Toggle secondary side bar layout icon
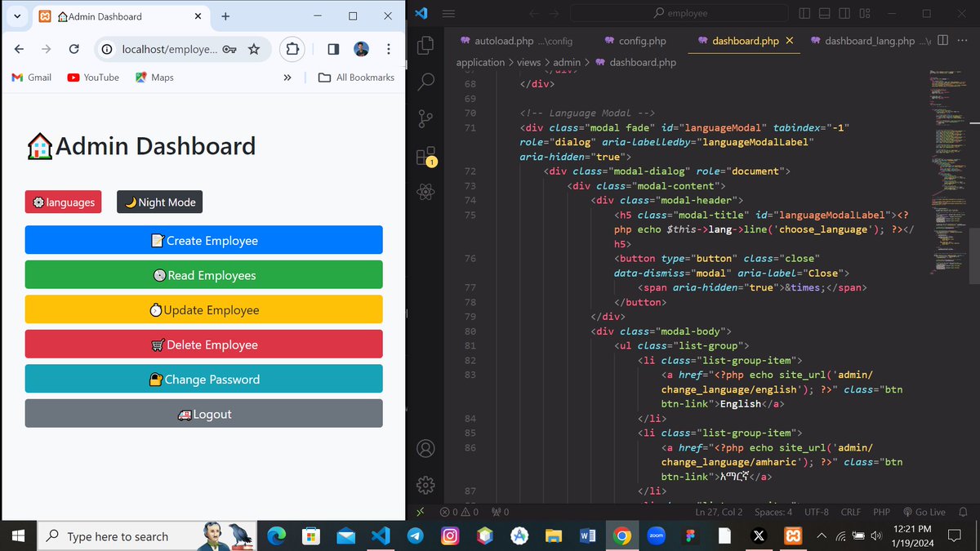The image size is (980, 551). [x=844, y=13]
